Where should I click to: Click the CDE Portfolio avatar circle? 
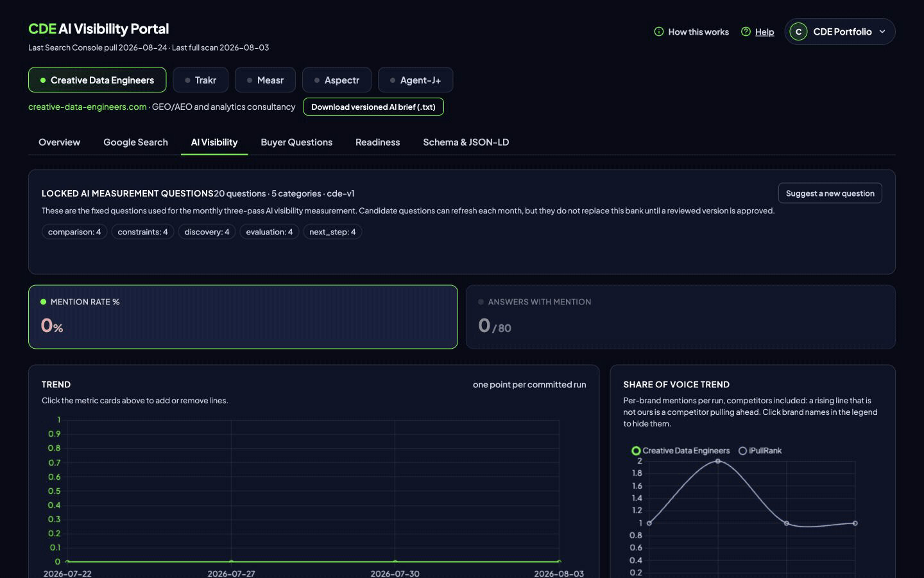pyautogui.click(x=798, y=31)
